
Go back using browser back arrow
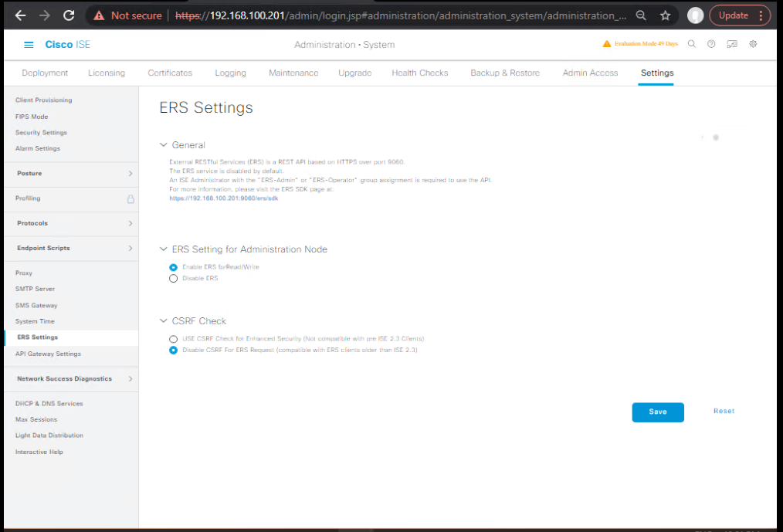point(20,15)
